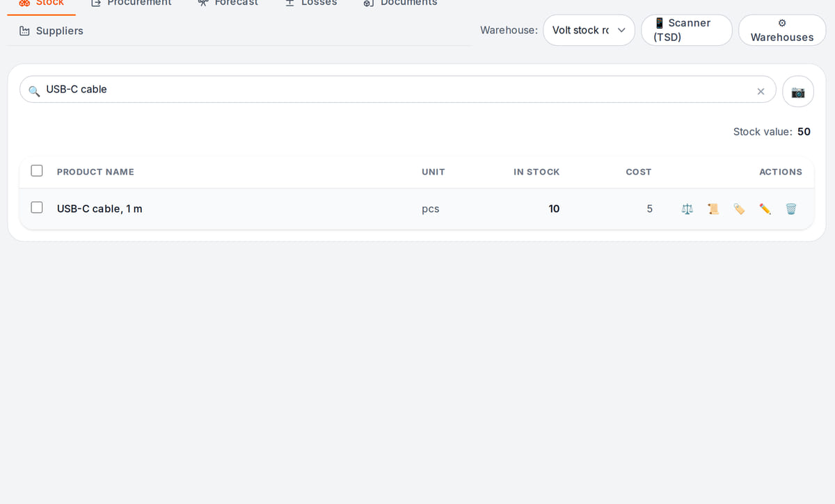Image resolution: width=835 pixels, height=504 pixels.
Task: Click the cost value 5
Action: click(x=649, y=209)
